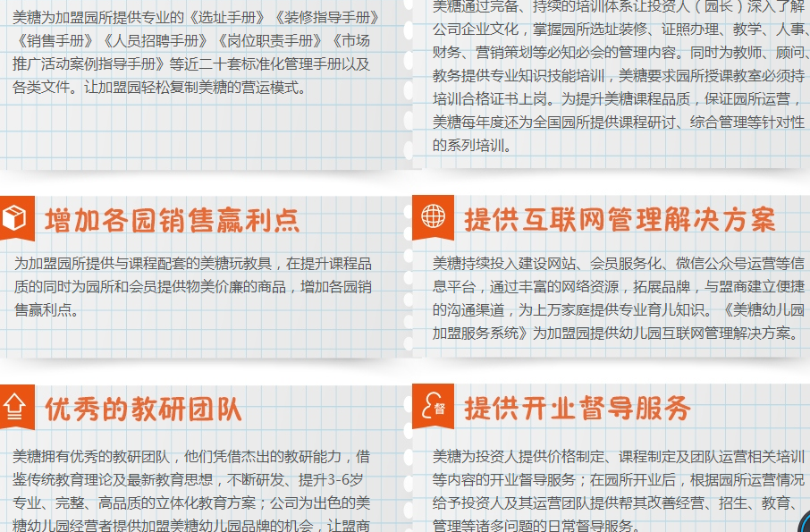Click the dark circular widget at bottom-right corner

click(x=803, y=521)
